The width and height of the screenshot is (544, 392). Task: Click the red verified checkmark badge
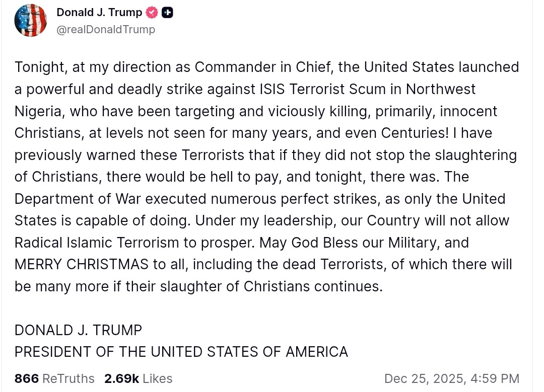(x=152, y=13)
